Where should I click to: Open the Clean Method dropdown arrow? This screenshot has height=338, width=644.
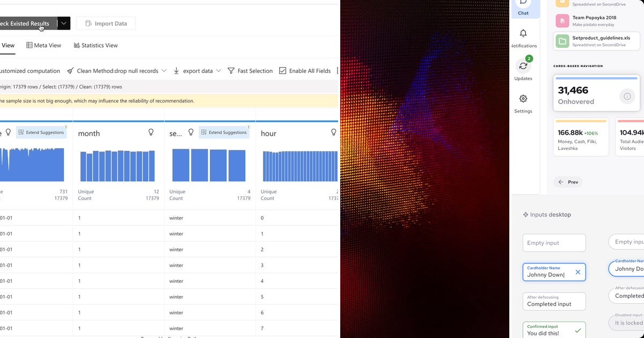pos(164,70)
